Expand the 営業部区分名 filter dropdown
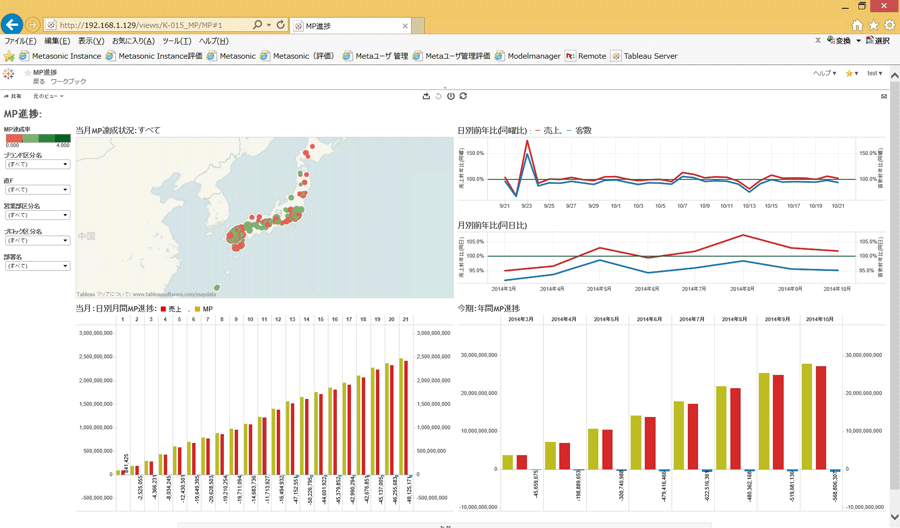 coord(37,215)
